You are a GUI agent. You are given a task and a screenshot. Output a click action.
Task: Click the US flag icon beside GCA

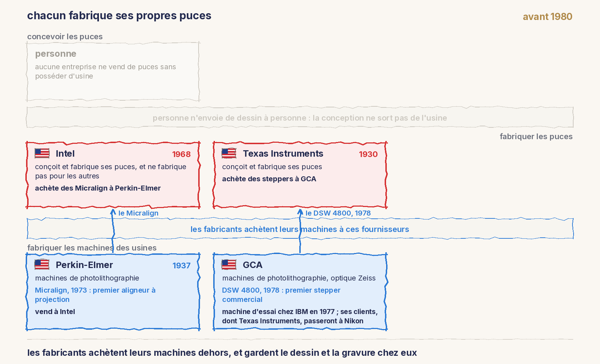(x=229, y=265)
